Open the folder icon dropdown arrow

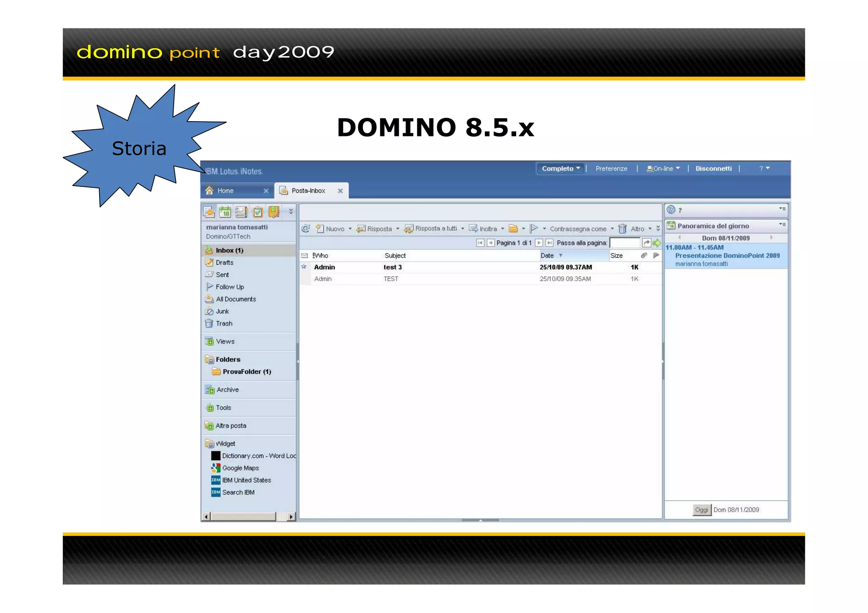tap(523, 229)
